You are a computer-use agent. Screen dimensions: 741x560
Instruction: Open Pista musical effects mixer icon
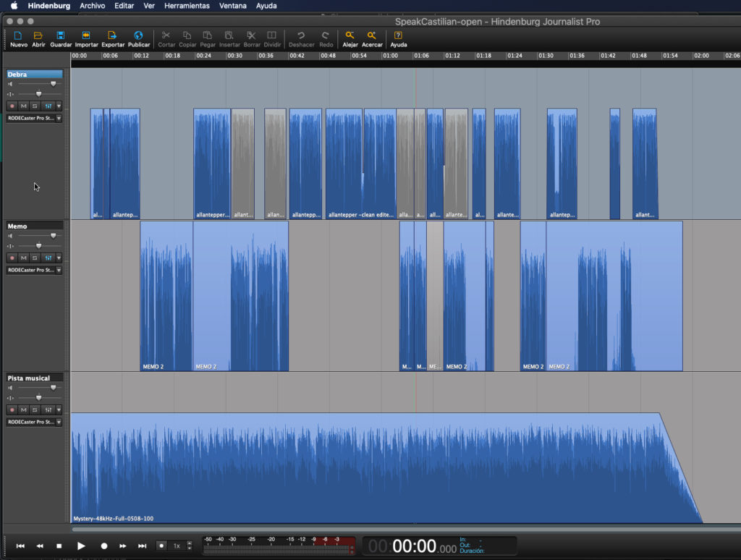click(48, 410)
